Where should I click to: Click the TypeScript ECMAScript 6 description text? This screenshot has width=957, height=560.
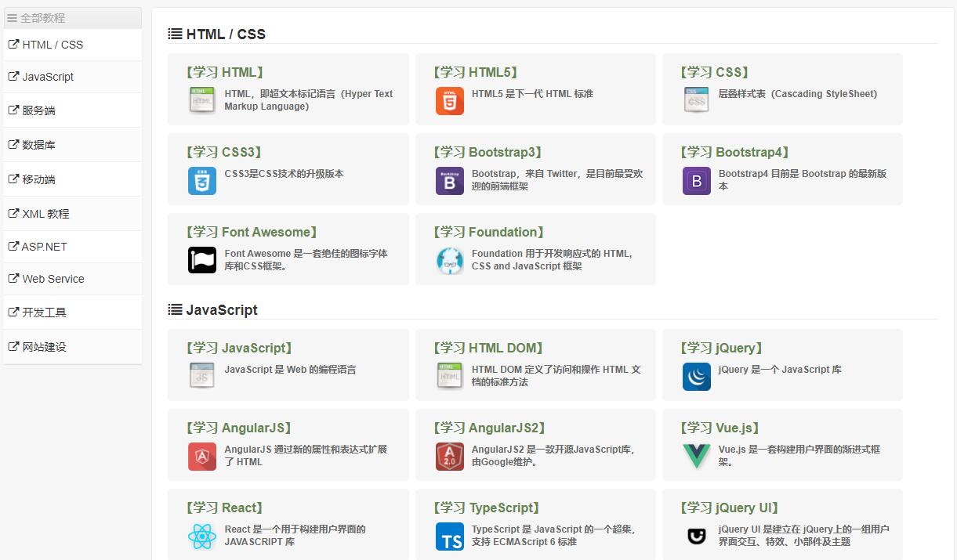coord(553,536)
